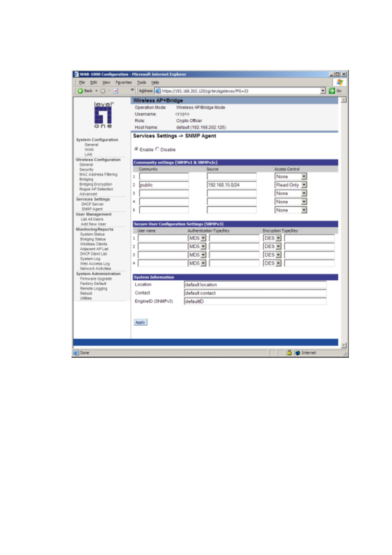Open the Back button history dropdown arrow

97,91
